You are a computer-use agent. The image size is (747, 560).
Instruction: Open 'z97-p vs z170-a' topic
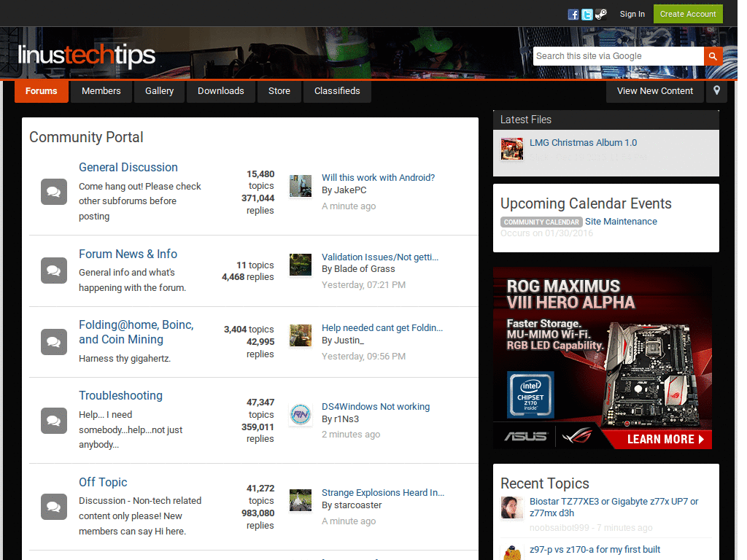coord(595,550)
